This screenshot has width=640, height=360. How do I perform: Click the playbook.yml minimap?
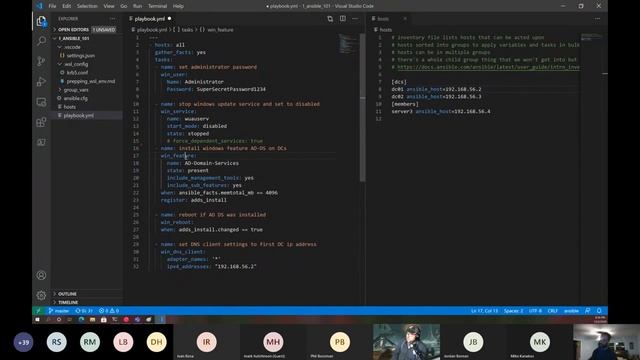(x=347, y=44)
